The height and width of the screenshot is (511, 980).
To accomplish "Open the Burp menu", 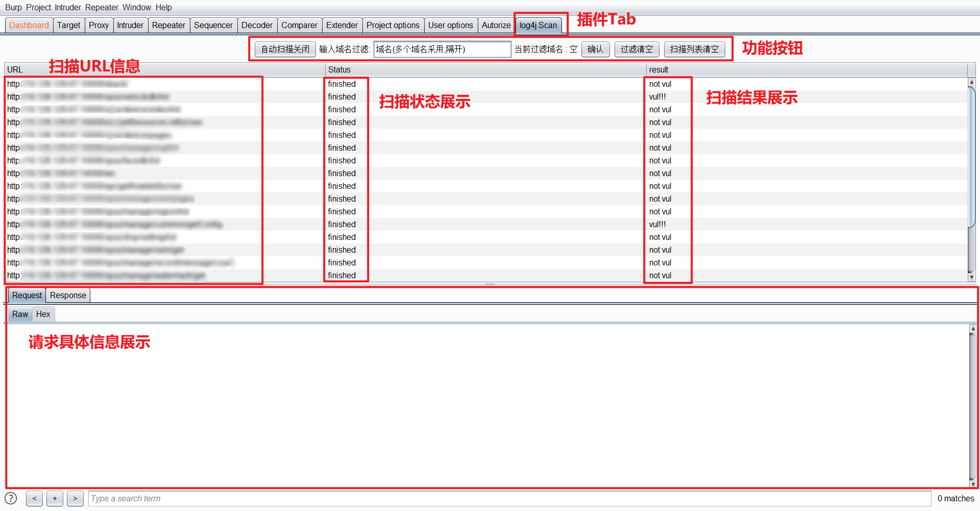I will pyautogui.click(x=13, y=7).
